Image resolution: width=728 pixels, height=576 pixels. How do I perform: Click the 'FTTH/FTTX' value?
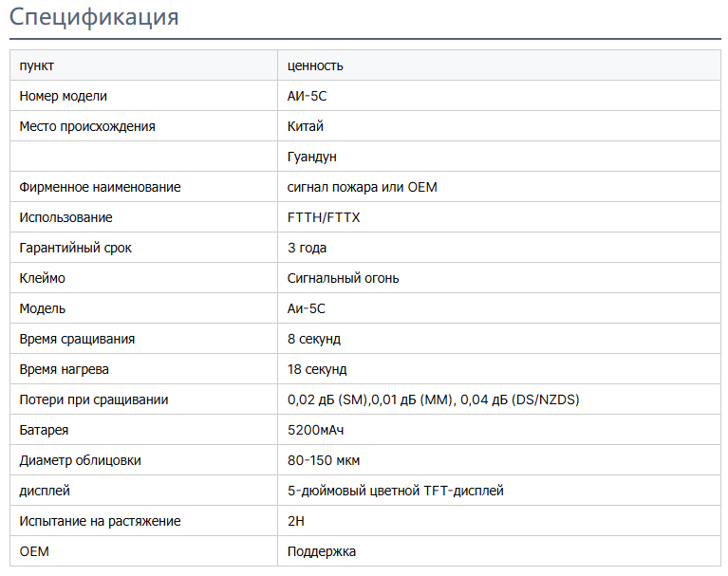pos(324,217)
